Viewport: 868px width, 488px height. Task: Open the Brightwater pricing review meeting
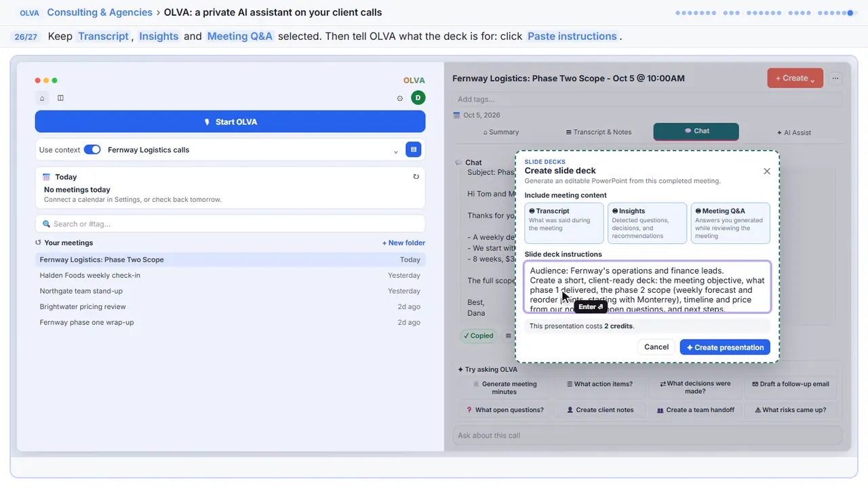(x=231, y=306)
